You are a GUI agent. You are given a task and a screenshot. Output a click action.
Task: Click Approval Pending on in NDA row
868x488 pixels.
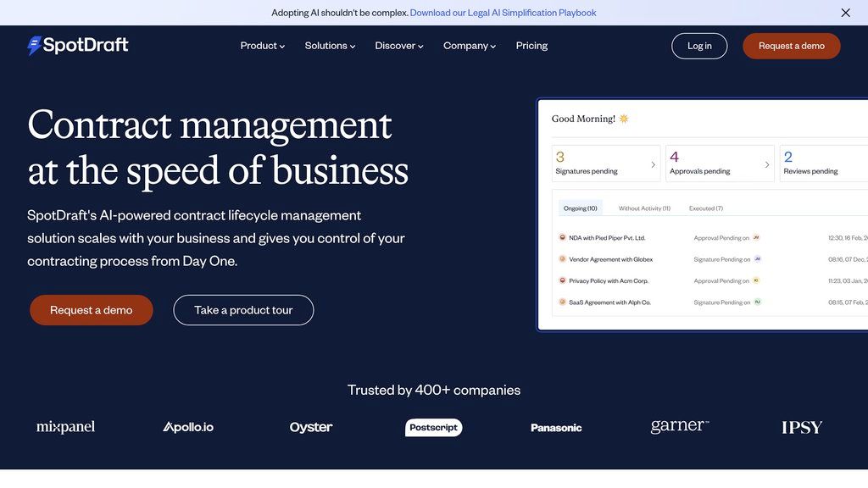(x=721, y=238)
